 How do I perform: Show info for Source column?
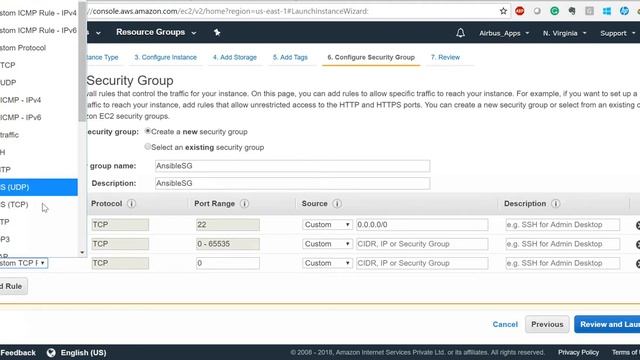coord(337,203)
